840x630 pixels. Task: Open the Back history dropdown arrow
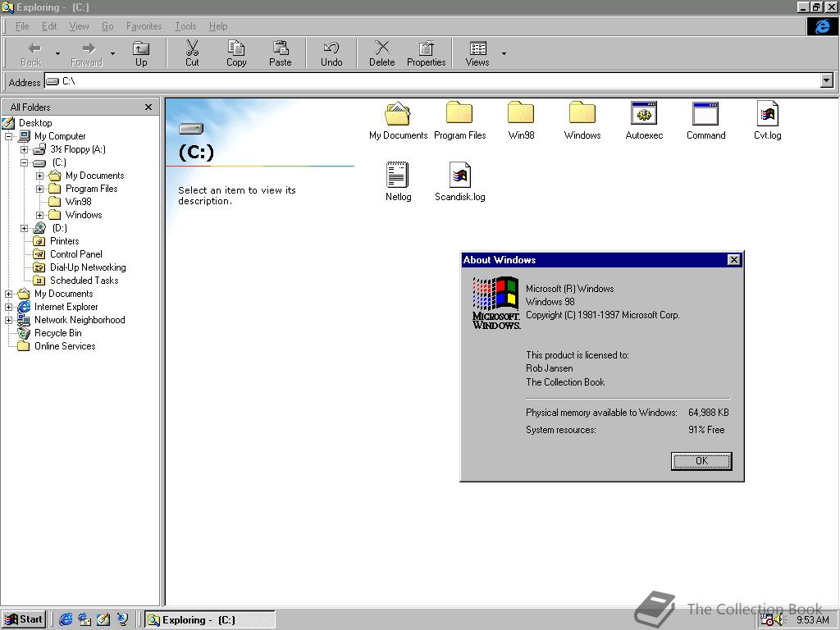pyautogui.click(x=58, y=53)
